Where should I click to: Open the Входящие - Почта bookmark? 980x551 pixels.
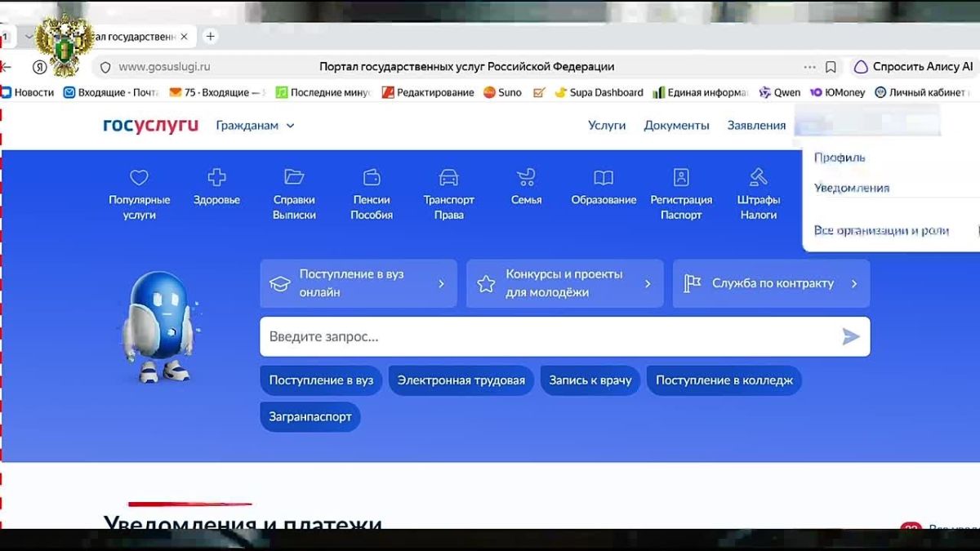112,92
